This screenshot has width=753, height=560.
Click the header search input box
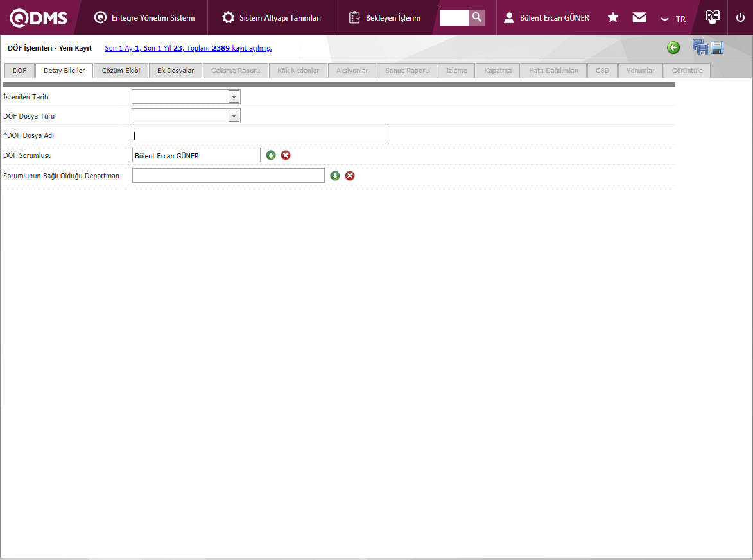pos(454,17)
